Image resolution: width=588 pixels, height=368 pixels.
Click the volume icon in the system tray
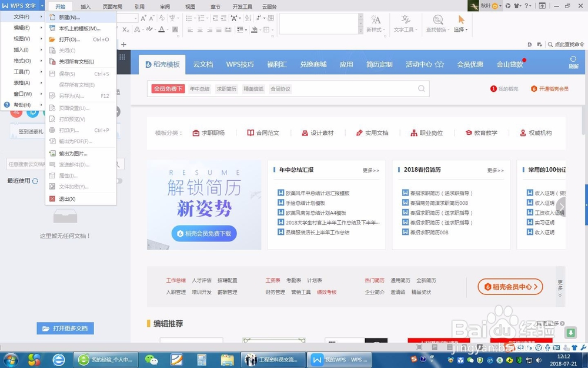coord(537,360)
